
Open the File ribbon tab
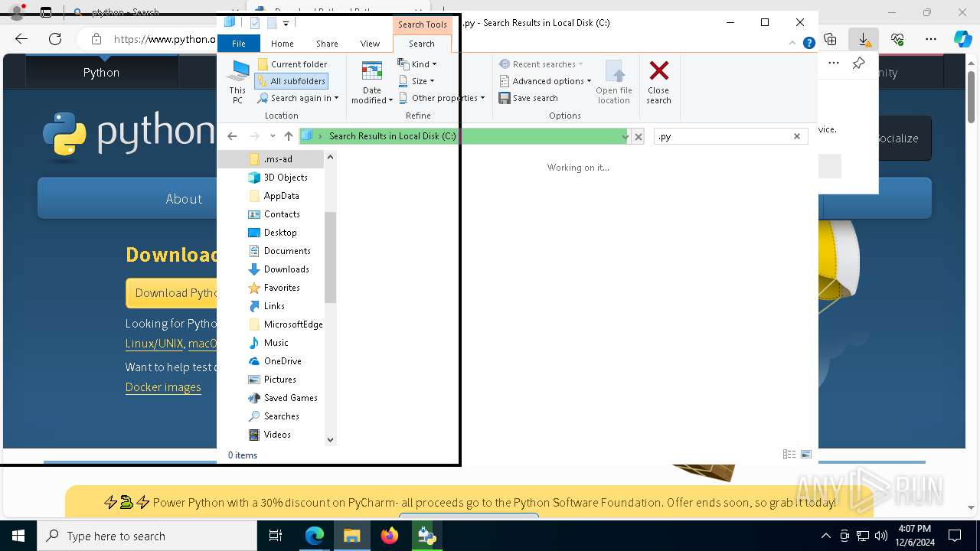coord(239,44)
